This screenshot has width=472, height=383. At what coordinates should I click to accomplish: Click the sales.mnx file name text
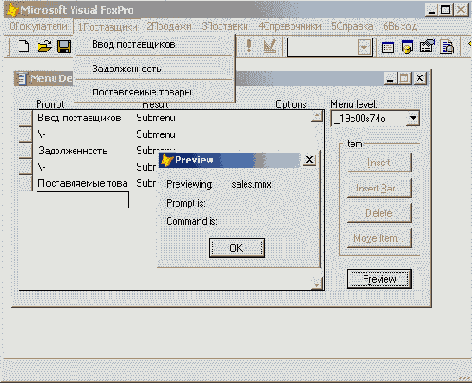click(251, 184)
